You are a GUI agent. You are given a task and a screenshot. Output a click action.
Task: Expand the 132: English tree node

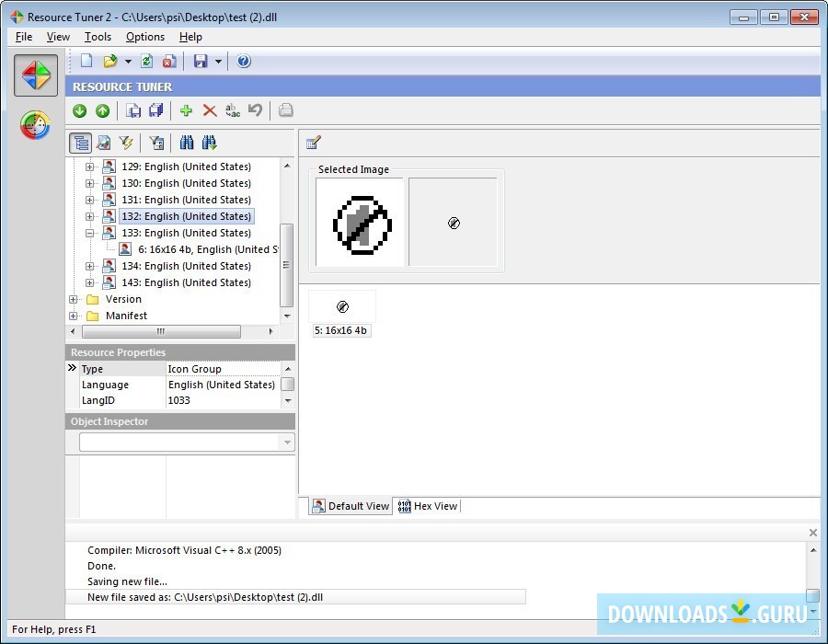click(90, 216)
